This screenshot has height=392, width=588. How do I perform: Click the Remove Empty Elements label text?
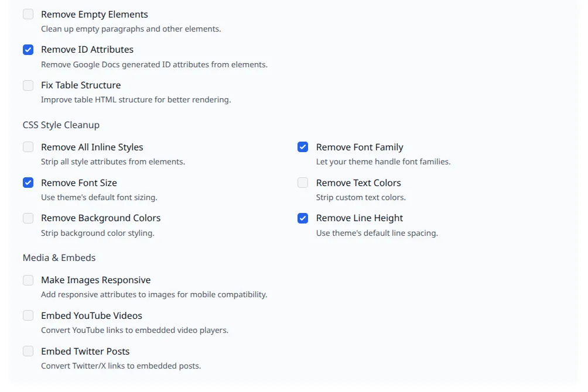pos(94,14)
